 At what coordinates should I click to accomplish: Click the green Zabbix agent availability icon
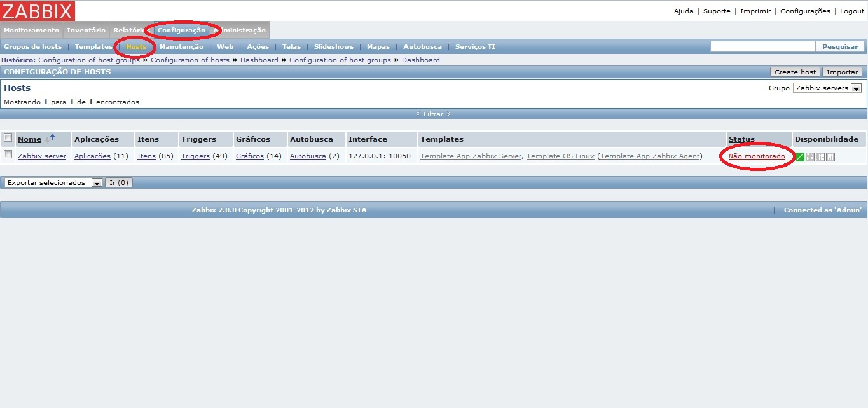[x=800, y=156]
